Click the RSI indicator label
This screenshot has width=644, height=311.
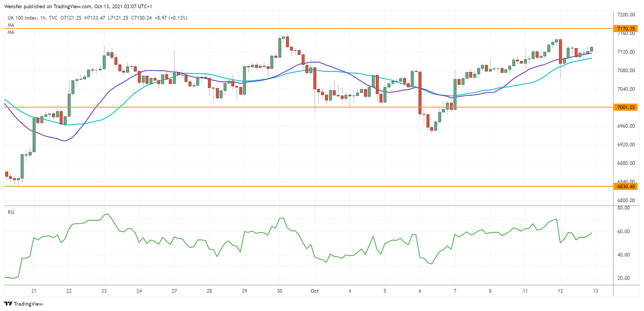click(x=11, y=212)
